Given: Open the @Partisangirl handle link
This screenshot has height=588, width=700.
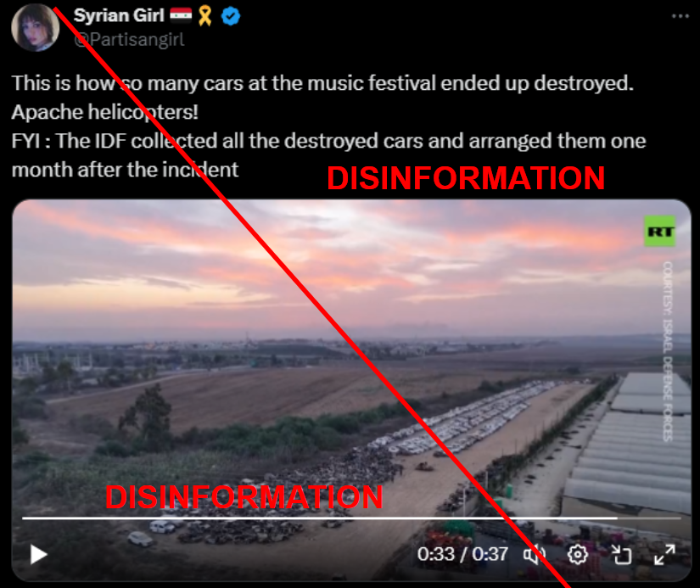Looking at the screenshot, I should 129,40.
